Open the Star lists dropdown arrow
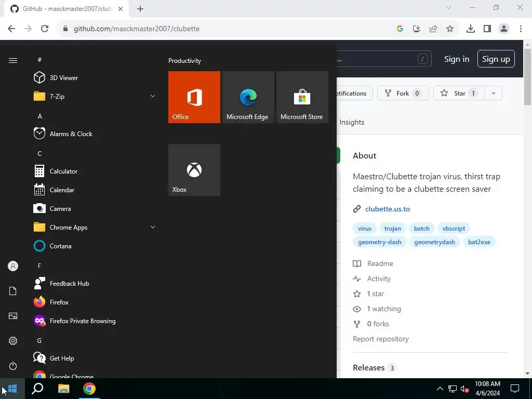This screenshot has height=399, width=532. 494,94
